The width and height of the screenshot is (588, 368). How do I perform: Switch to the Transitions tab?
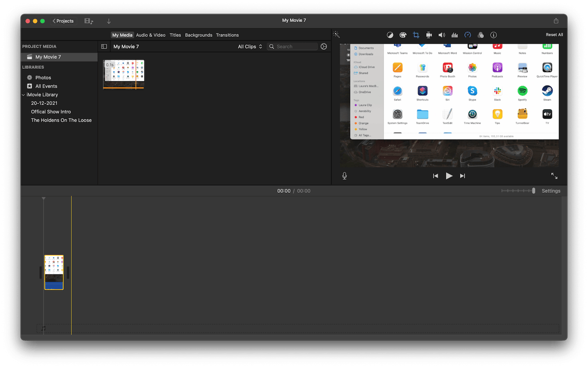coord(227,35)
